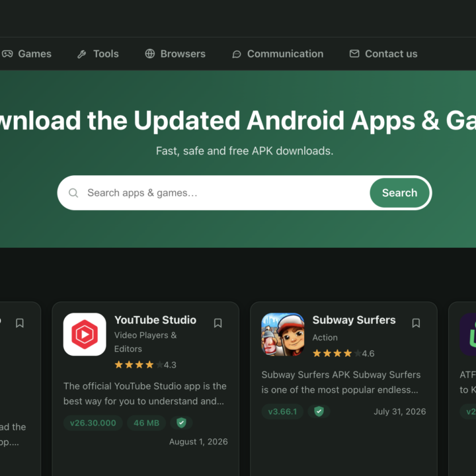Click 'Fast, safe and free APK downloads.'
This screenshot has height=476, width=476.
(245, 151)
